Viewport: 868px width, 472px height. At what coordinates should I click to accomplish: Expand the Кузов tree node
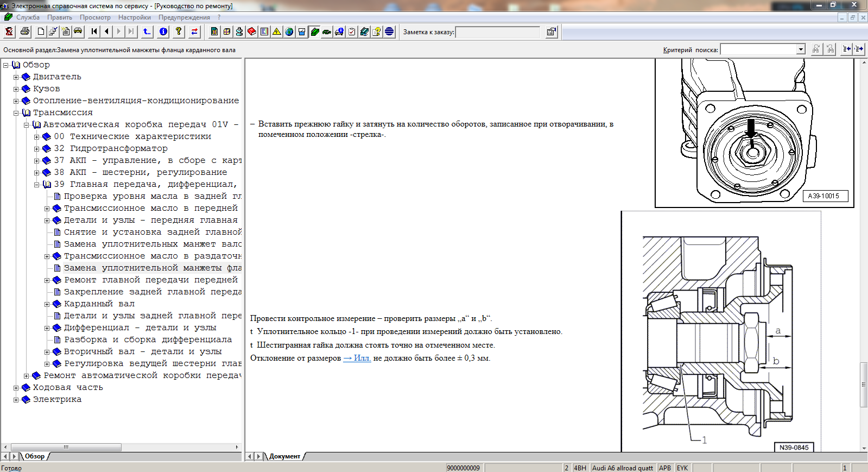tap(16, 89)
